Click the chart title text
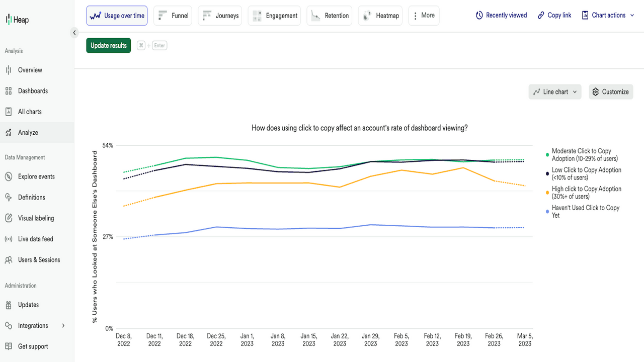The image size is (644, 362). tap(360, 128)
